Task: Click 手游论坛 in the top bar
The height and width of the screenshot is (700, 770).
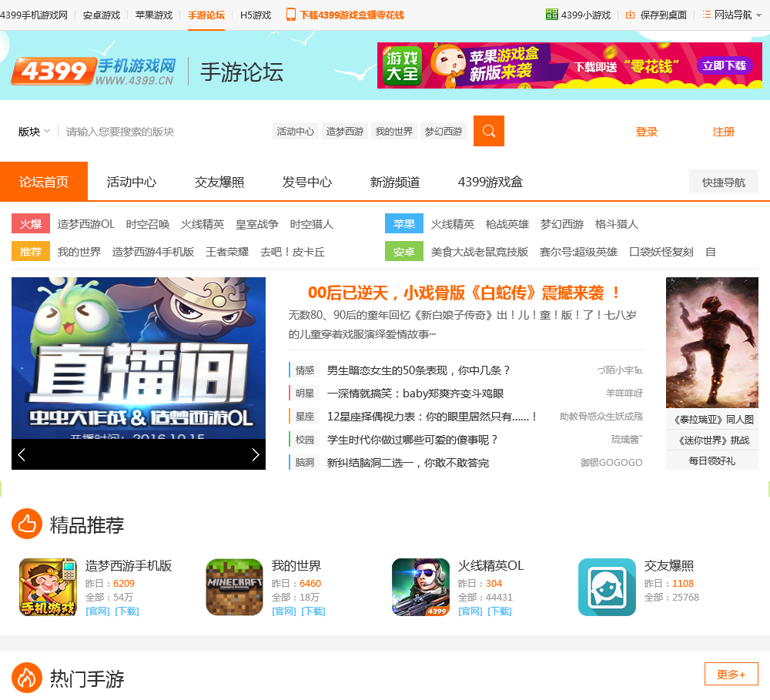Action: [206, 15]
